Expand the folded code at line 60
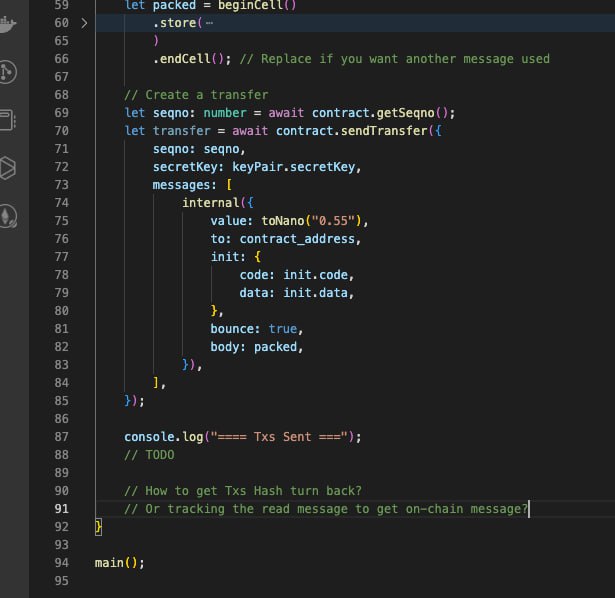615x598 pixels. pos(84,23)
